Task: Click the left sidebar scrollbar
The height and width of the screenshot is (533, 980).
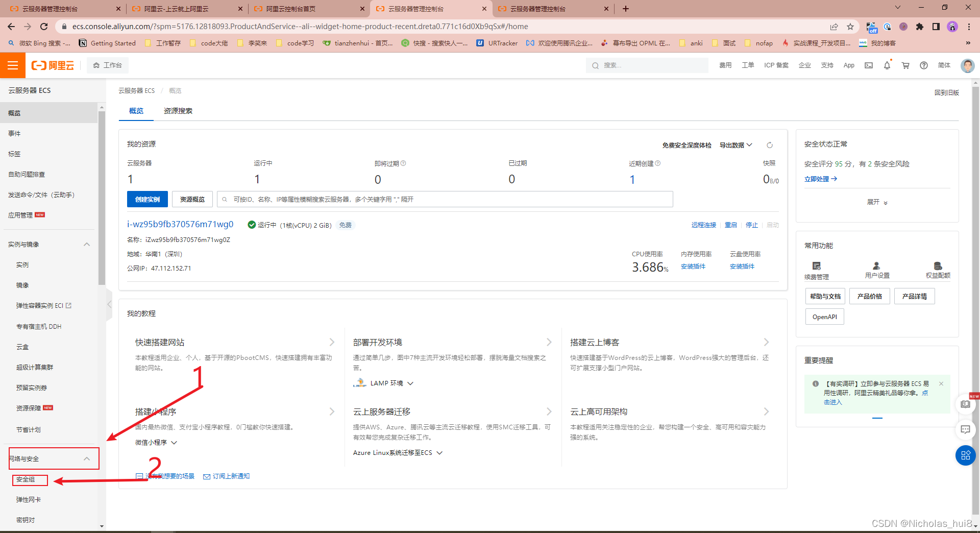Action: (x=102, y=198)
